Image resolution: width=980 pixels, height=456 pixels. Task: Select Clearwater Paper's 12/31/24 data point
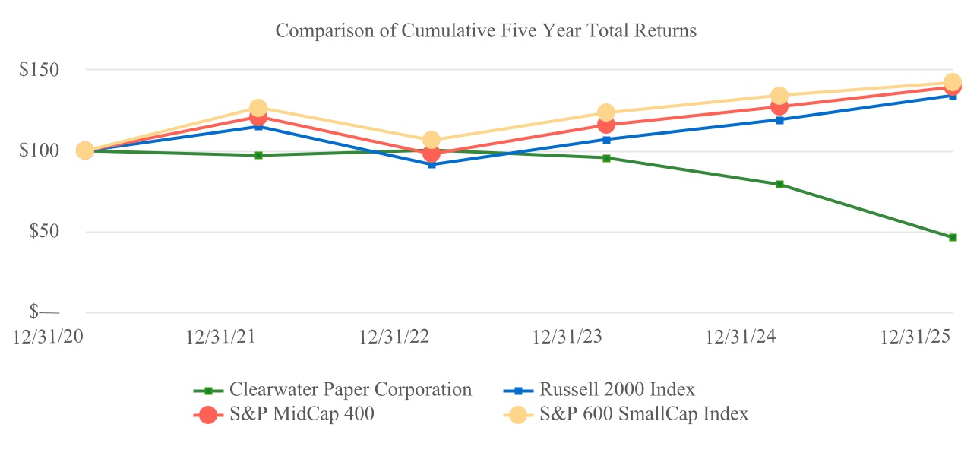tap(779, 184)
